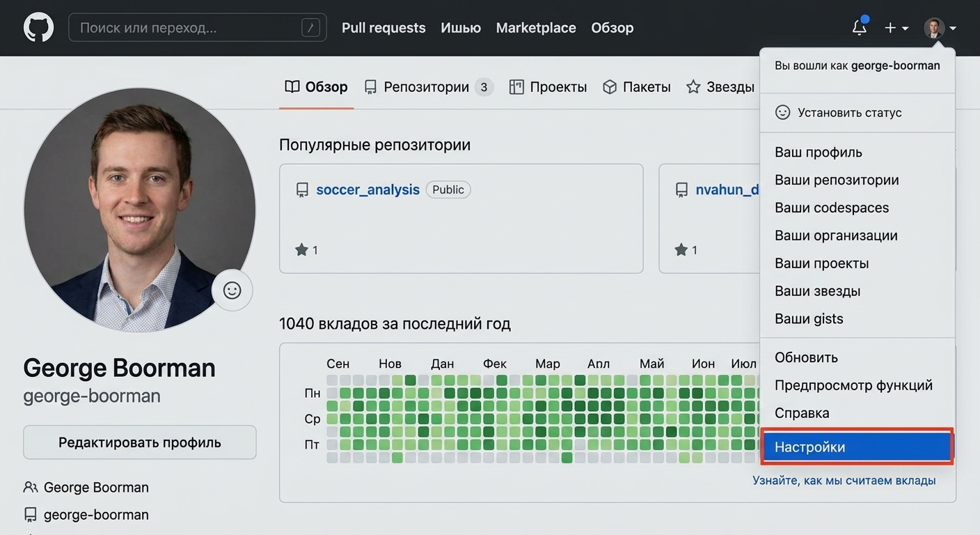This screenshot has width=980, height=535.
Task: Click the smiley status button on avatar
Action: [232, 290]
